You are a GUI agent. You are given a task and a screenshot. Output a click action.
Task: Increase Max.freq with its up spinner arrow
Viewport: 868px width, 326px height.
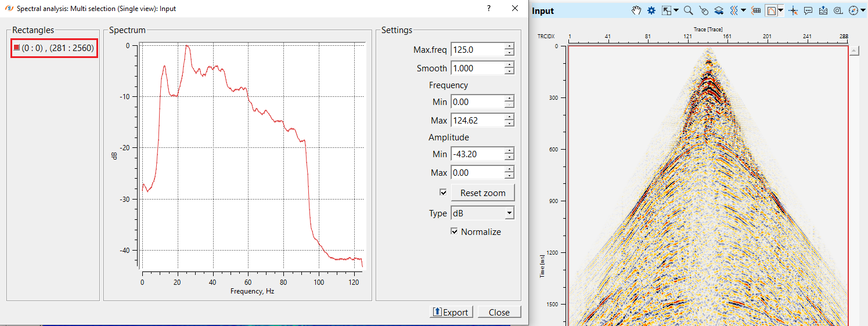point(509,46)
